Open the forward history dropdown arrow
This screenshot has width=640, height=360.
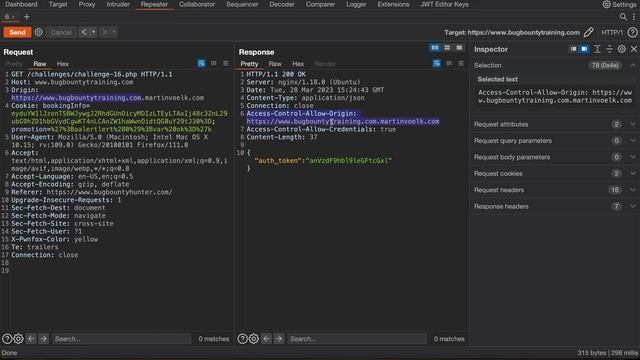(x=114, y=32)
